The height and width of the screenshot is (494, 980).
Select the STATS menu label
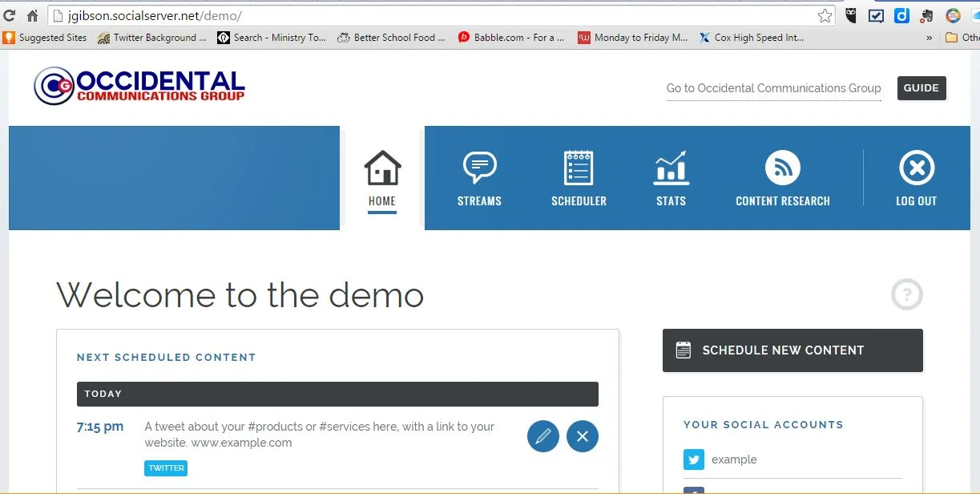coord(671,201)
